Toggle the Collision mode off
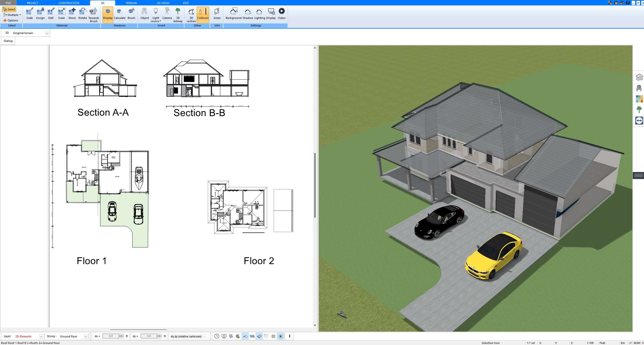The width and height of the screenshot is (644, 345). [x=203, y=15]
